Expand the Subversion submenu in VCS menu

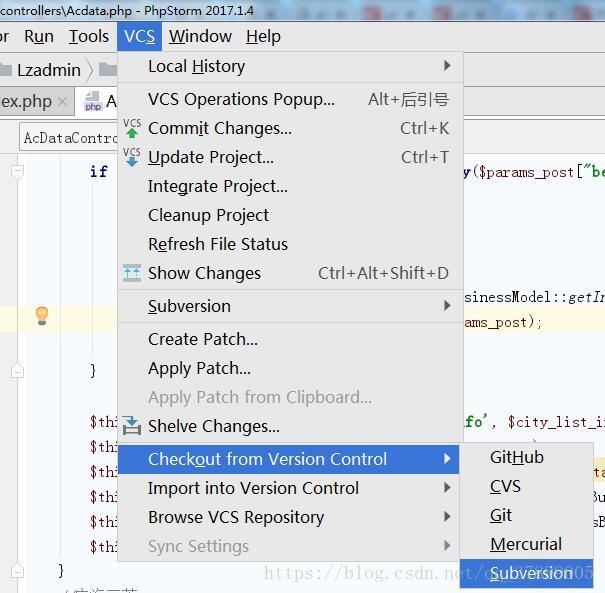click(290, 306)
